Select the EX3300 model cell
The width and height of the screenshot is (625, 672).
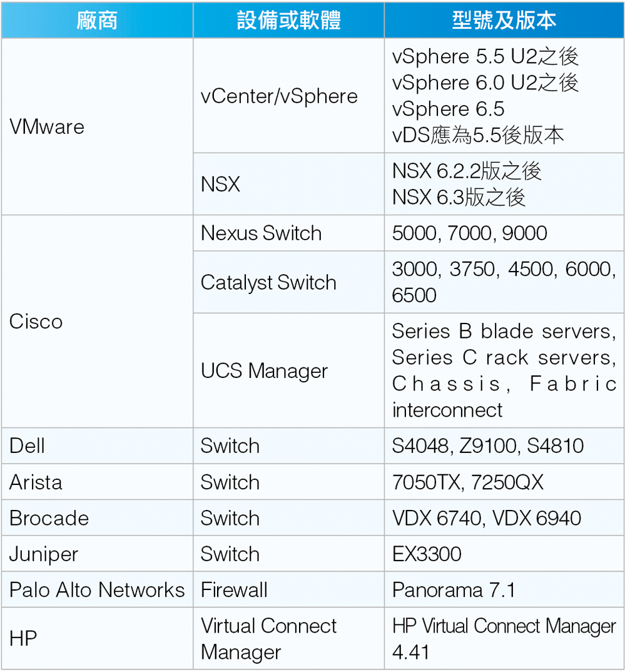point(504,554)
